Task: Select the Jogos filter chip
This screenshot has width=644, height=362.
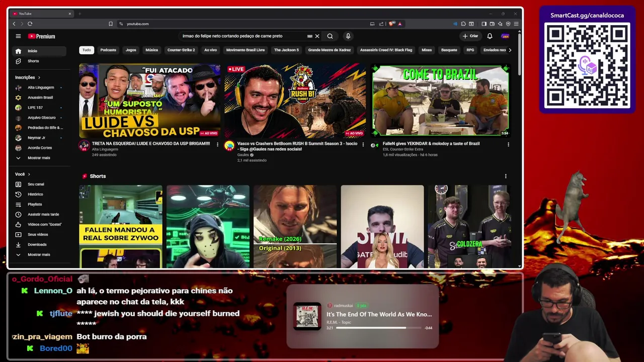Action: tap(131, 50)
